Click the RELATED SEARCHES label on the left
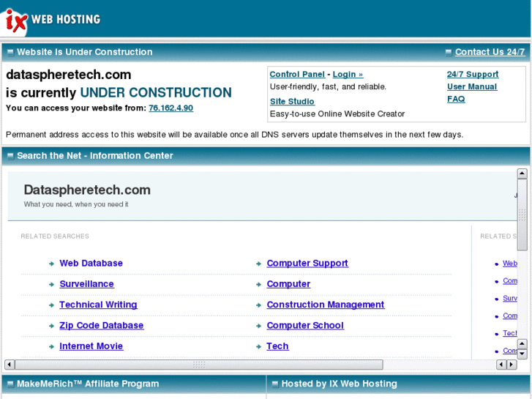 click(x=55, y=236)
